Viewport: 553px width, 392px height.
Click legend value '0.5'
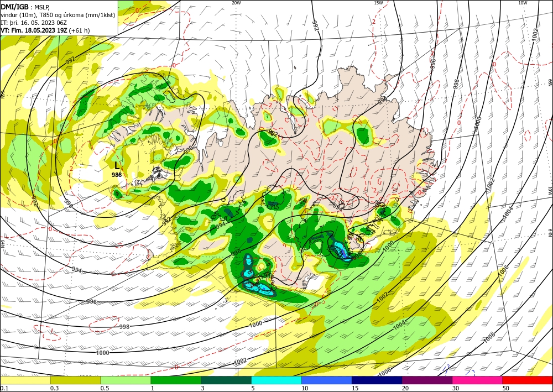tap(104, 388)
